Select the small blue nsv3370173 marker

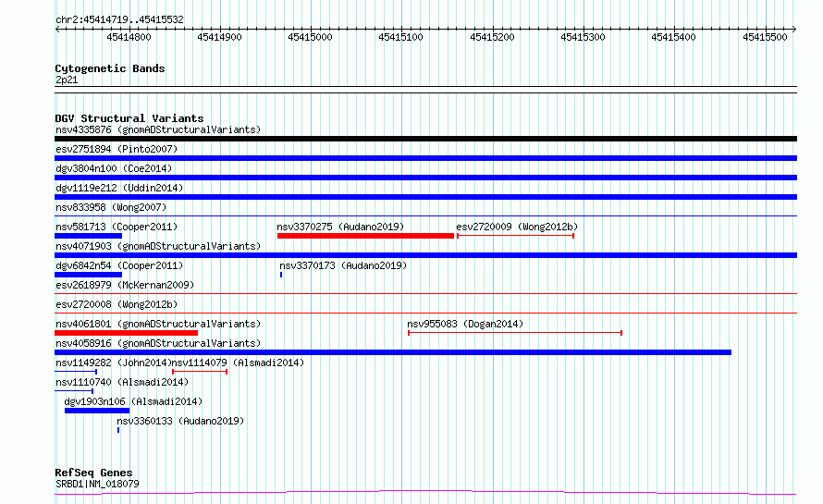click(281, 275)
